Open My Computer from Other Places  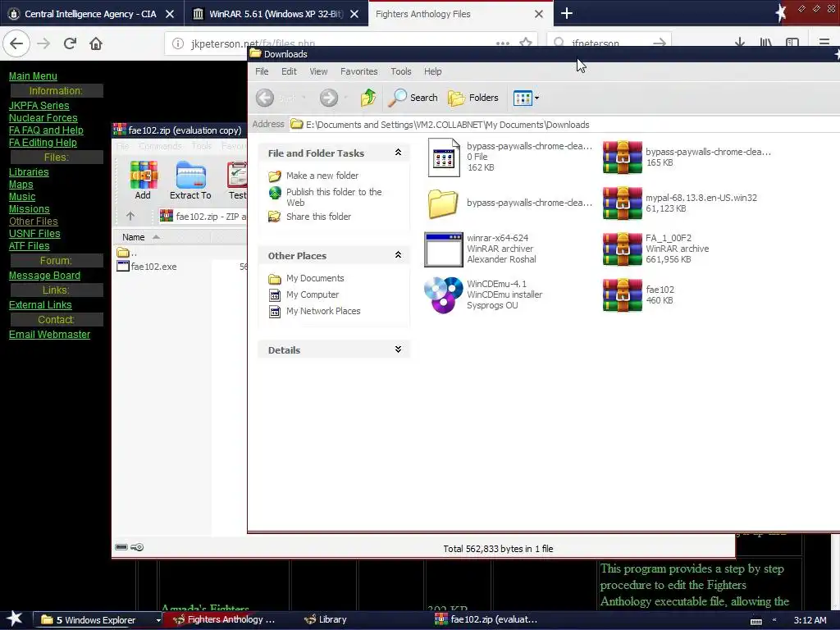coord(313,294)
